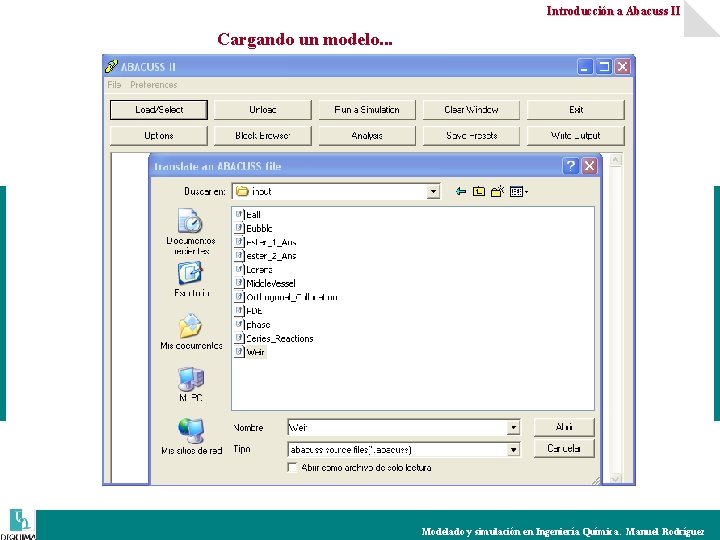Open the Block Browser
Screen dimensions: 720x540
(263, 135)
